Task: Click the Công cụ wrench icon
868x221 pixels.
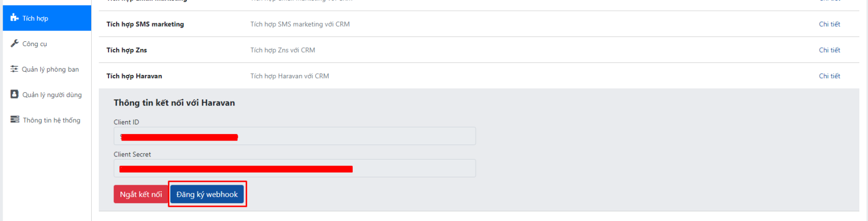Action: (x=15, y=43)
